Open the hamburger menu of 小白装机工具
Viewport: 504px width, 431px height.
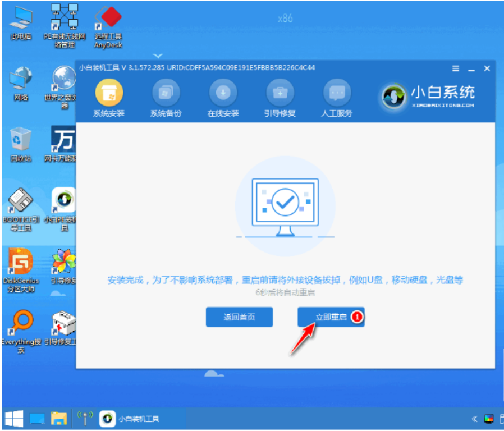tap(455, 68)
